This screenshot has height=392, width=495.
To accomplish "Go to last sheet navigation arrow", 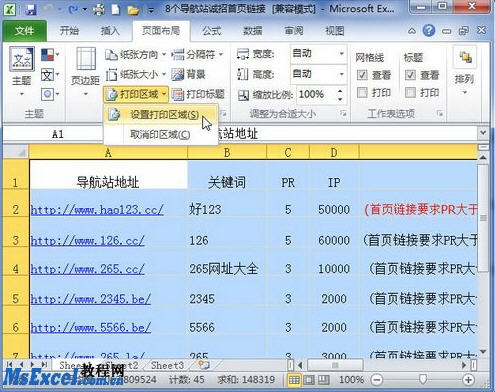I will 44,365.
